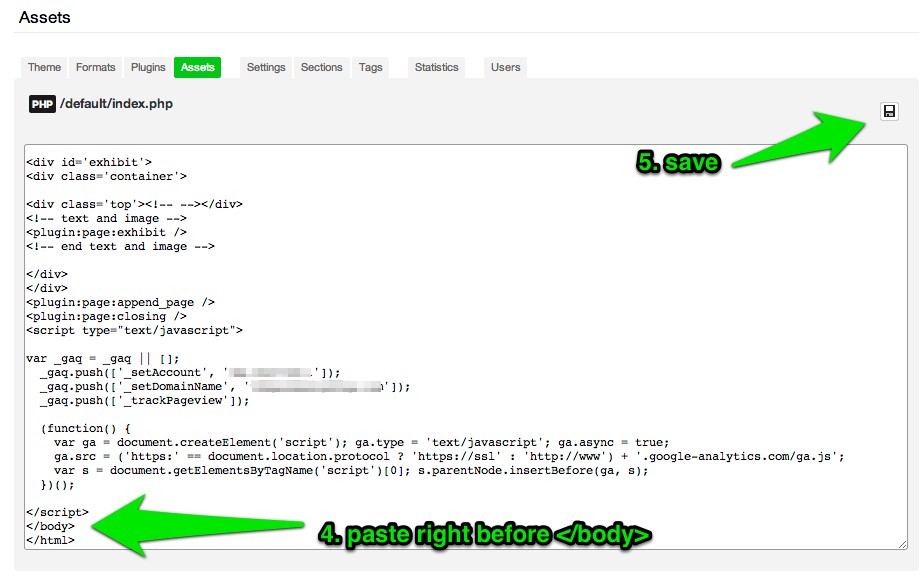Open the Tags tab

tap(370, 67)
